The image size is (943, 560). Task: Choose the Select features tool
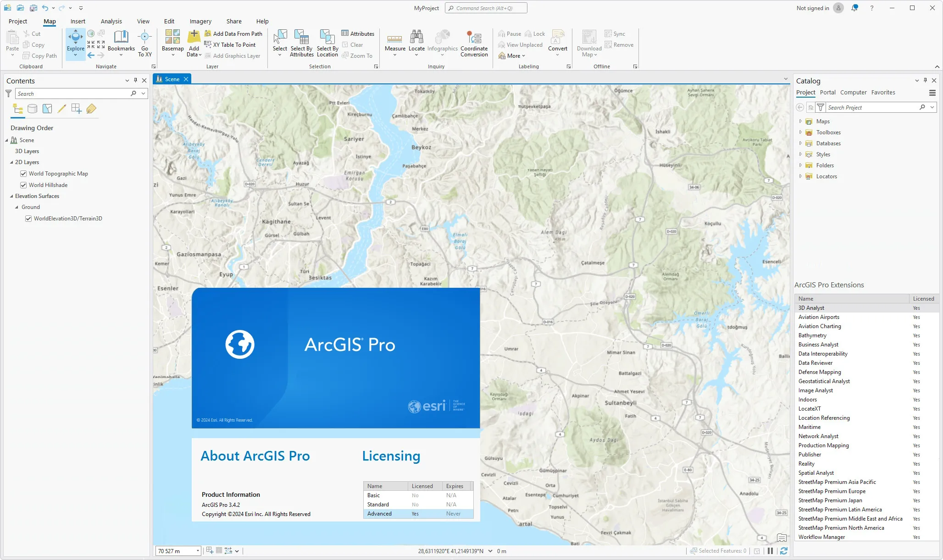(x=280, y=43)
